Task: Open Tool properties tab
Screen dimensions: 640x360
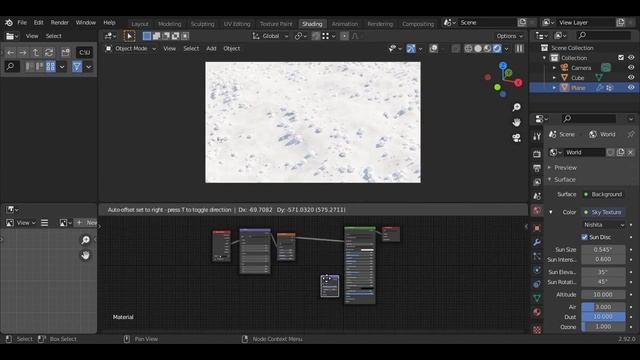Action: point(537,137)
